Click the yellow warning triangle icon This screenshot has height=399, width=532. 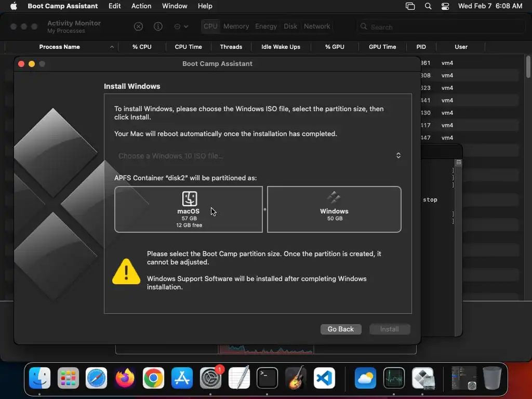[x=126, y=271]
